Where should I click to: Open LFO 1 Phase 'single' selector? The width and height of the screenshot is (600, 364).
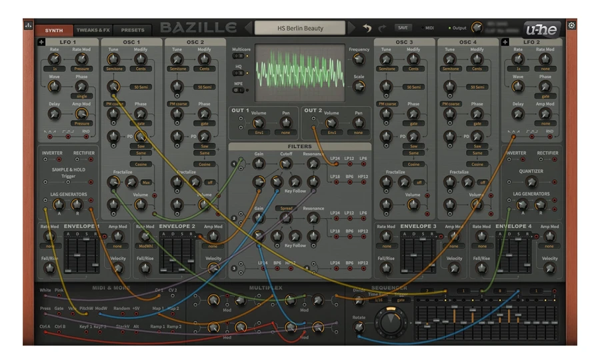(x=81, y=96)
